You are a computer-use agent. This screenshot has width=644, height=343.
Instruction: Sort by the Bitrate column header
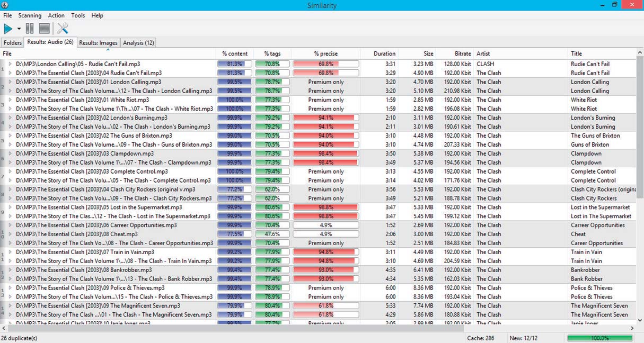[455, 53]
